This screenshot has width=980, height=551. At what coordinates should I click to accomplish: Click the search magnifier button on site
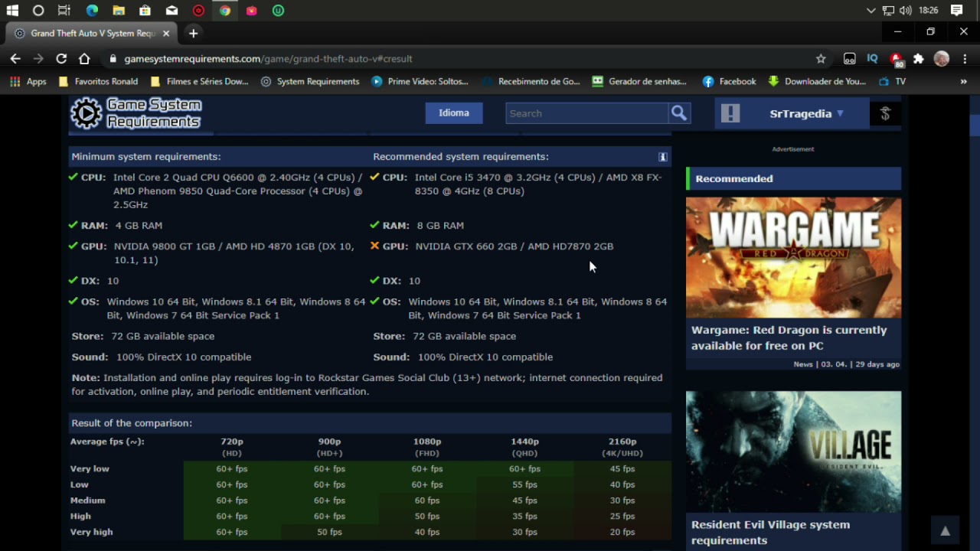[679, 113]
